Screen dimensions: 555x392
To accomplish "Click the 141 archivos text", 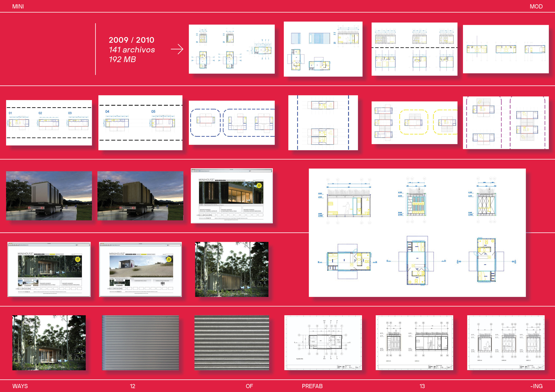I will (132, 50).
